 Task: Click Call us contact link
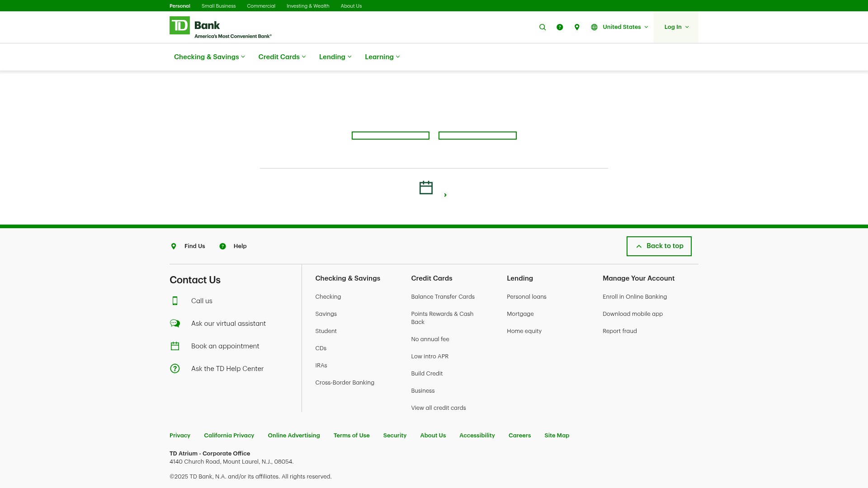202,301
